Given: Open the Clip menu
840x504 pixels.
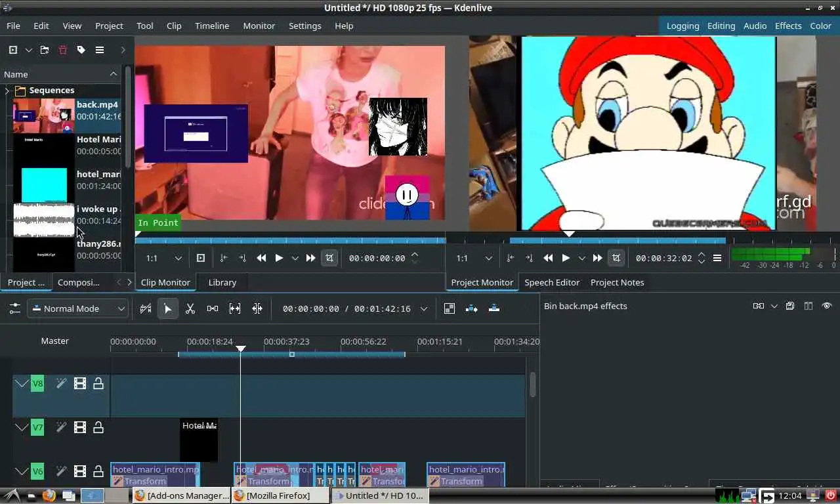Looking at the screenshot, I should coord(174,26).
